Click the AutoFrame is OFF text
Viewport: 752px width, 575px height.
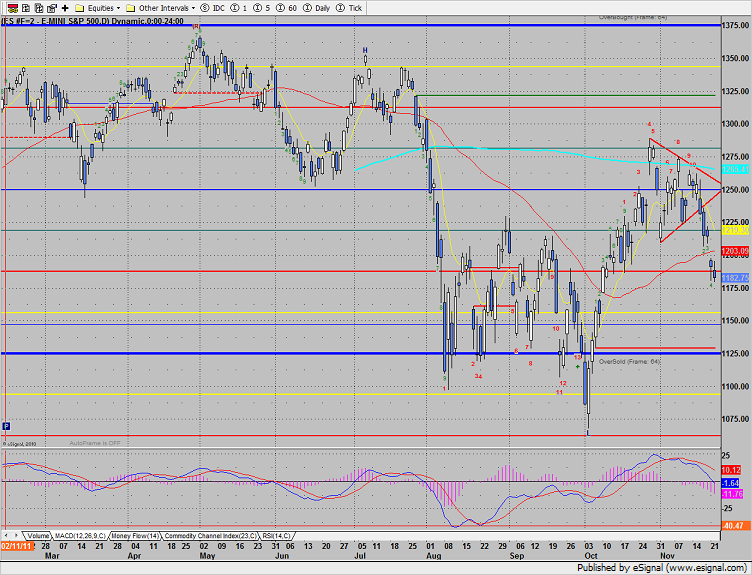[x=95, y=443]
